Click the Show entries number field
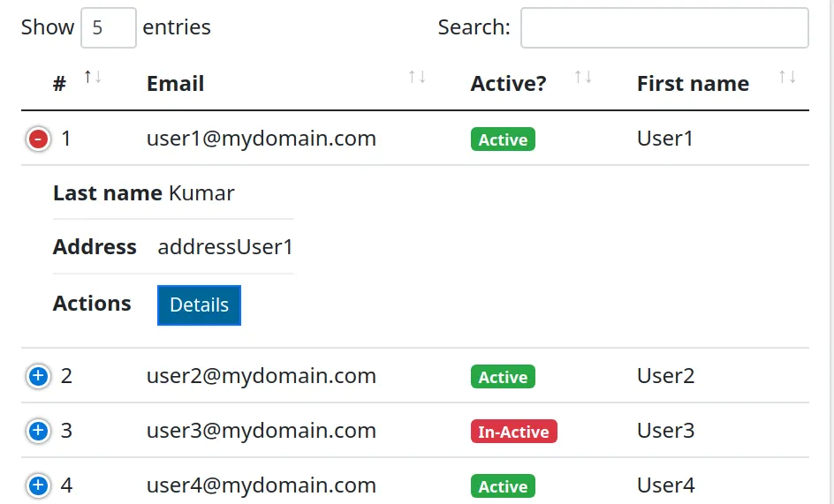 point(108,27)
